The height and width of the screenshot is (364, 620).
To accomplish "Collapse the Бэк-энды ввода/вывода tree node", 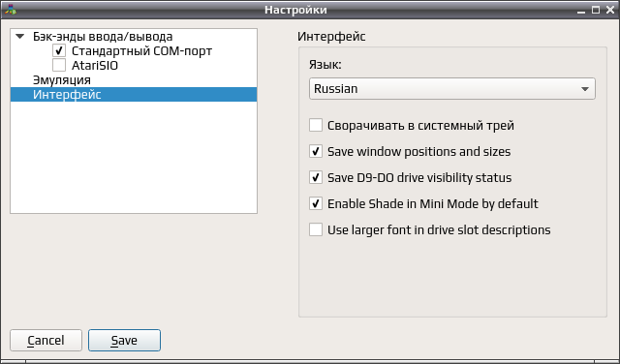I will 19,37.
